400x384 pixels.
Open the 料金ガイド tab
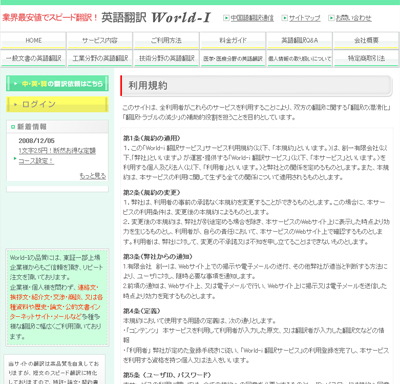point(233,41)
